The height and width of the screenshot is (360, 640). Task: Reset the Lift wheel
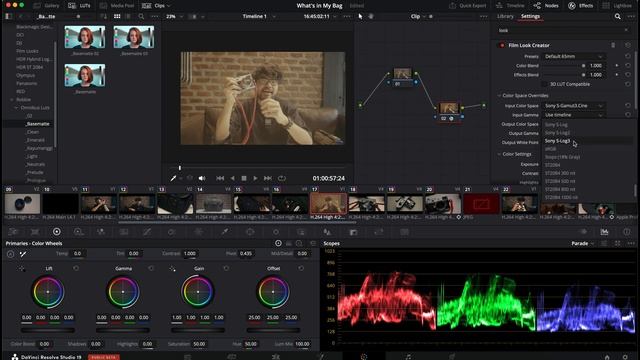76,269
